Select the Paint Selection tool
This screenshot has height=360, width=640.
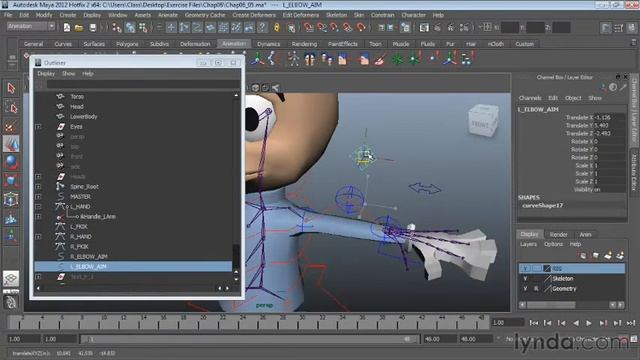click(x=11, y=126)
